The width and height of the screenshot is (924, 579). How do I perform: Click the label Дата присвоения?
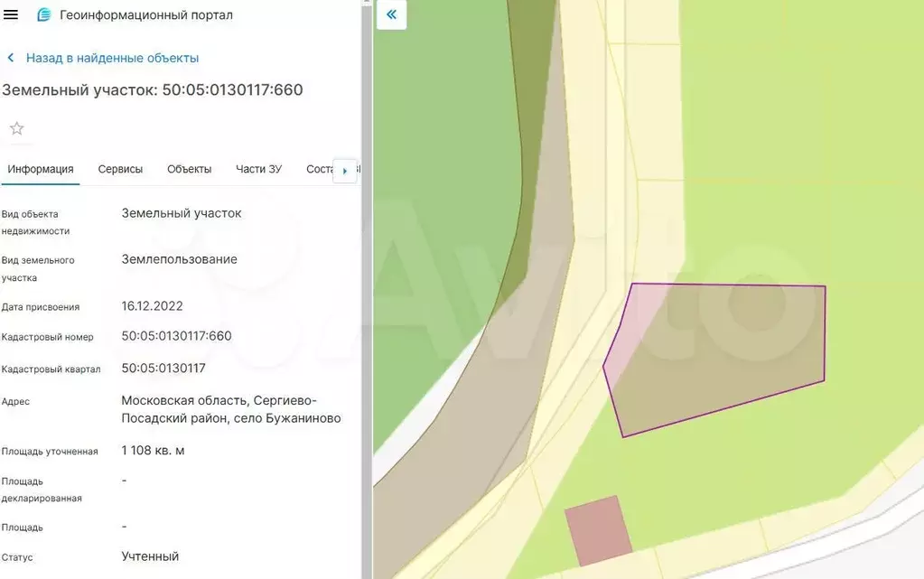(x=40, y=307)
